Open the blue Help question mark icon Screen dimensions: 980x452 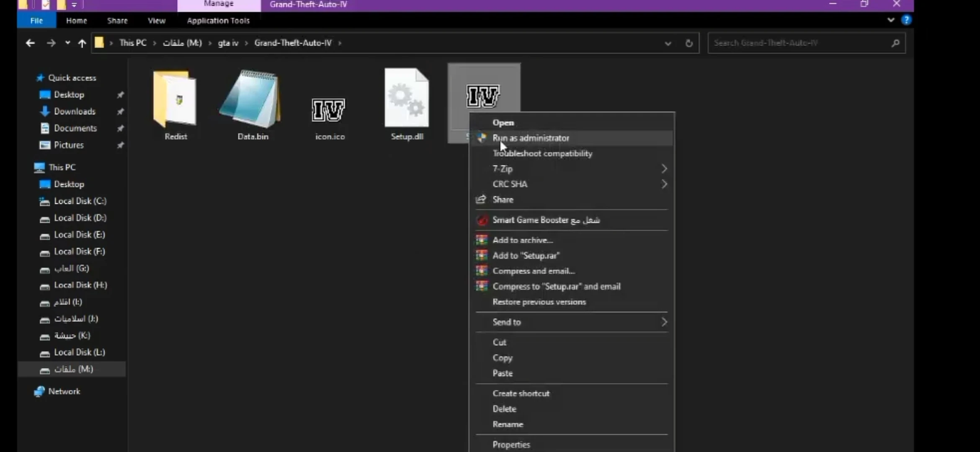point(906,20)
